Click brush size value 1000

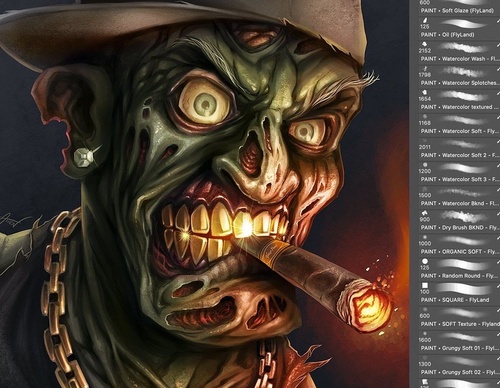425,244
